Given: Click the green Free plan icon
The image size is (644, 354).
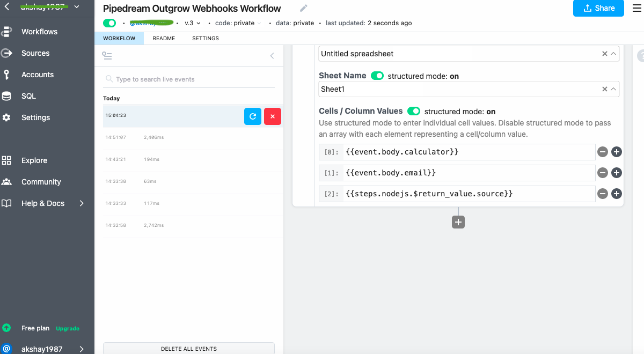Looking at the screenshot, I should pos(6,328).
